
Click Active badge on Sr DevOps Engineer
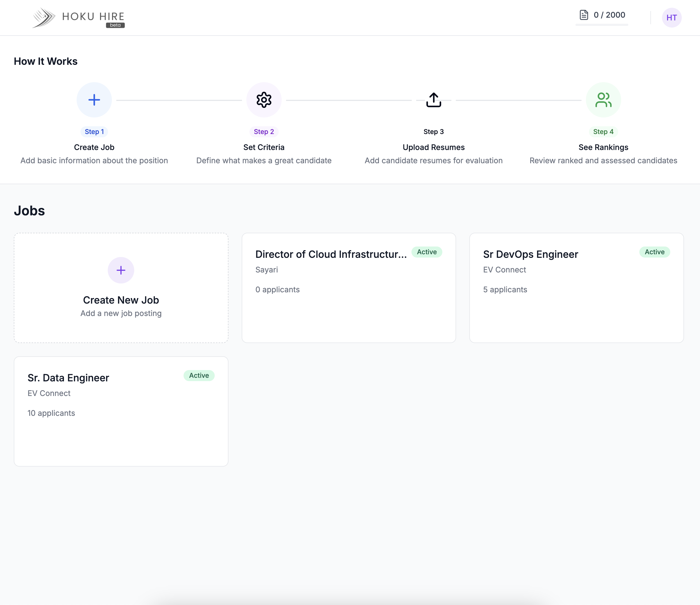pos(655,252)
